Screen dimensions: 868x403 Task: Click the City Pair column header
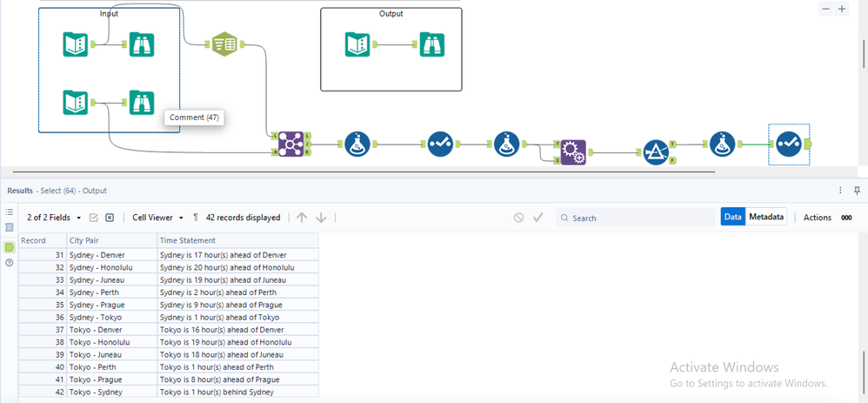[112, 240]
